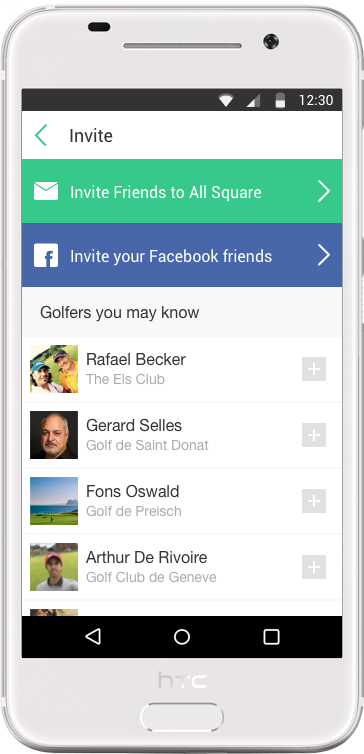Open Rafael Becker's name link
This screenshot has height=754, width=364.
pyautogui.click(x=136, y=359)
